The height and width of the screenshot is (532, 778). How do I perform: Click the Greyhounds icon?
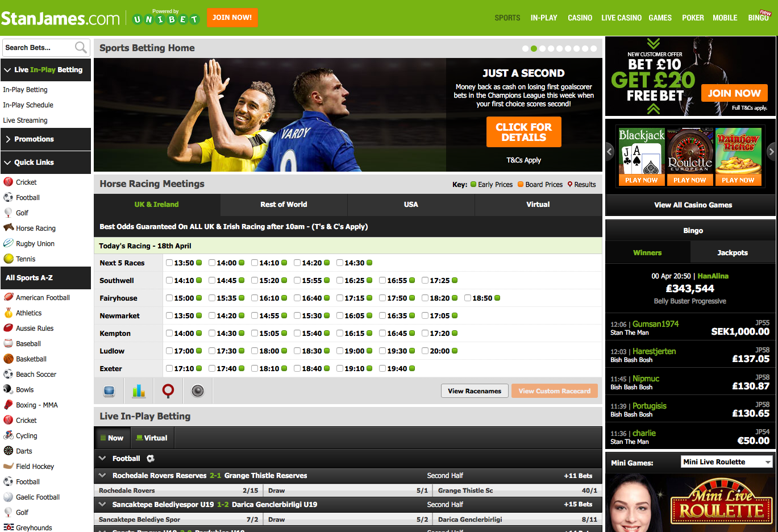[x=8, y=527]
